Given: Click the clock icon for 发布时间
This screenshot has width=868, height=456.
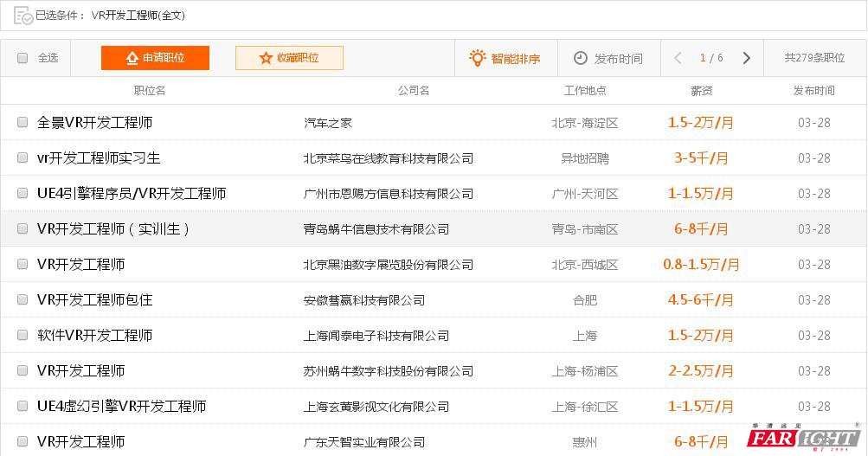Looking at the screenshot, I should [x=581, y=58].
